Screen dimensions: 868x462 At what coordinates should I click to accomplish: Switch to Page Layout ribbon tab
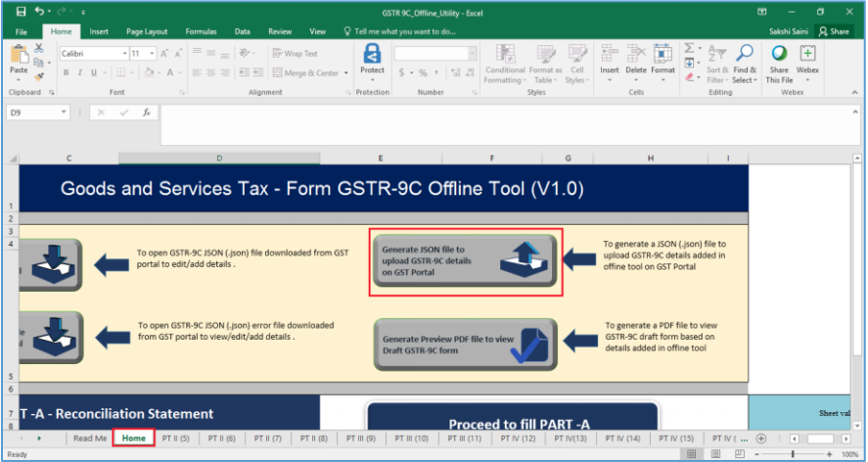(147, 31)
